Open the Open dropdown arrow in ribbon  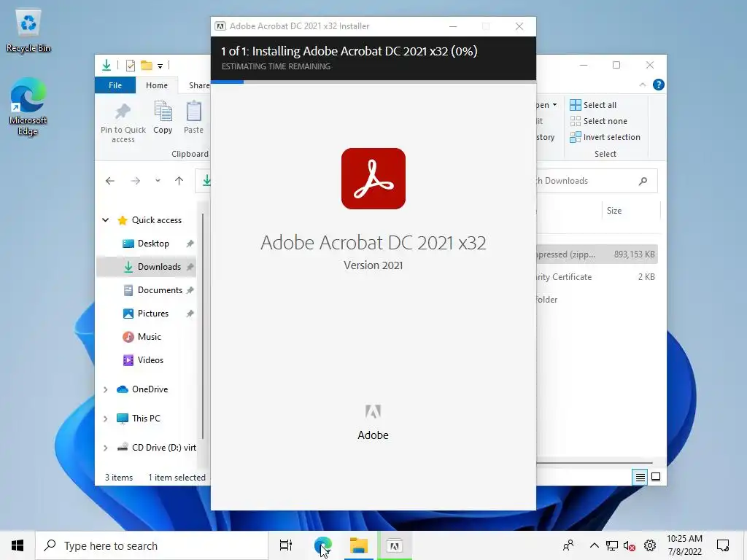pos(554,105)
